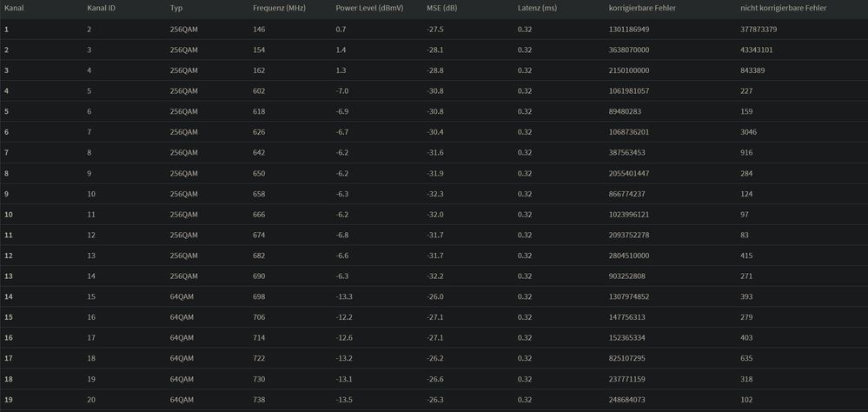This screenshot has width=868, height=412.
Task: Click the Kanal column header
Action: pyautogui.click(x=14, y=8)
